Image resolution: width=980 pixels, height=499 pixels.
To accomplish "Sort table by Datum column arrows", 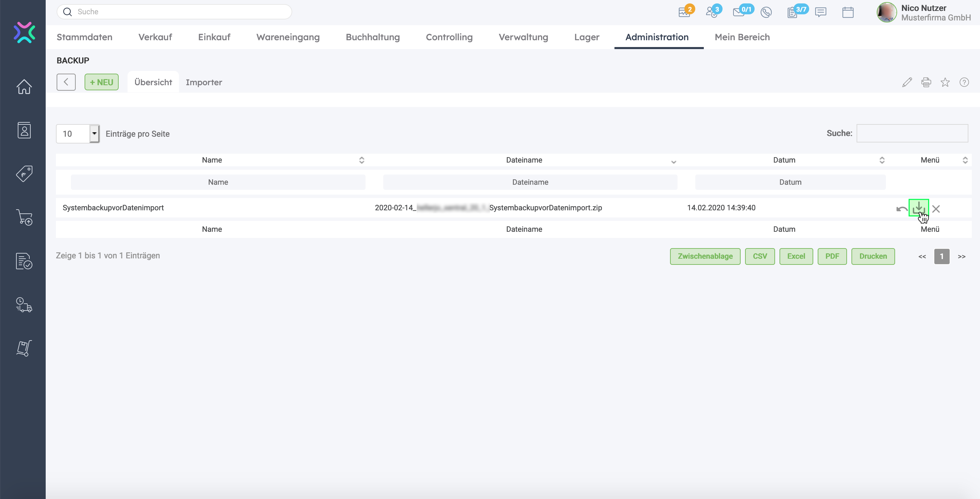I will [x=882, y=160].
